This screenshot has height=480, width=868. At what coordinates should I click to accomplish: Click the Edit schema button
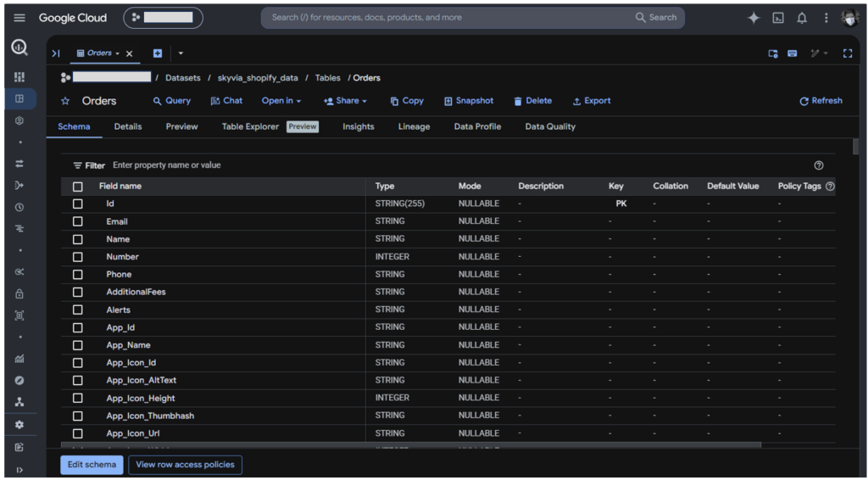[x=92, y=465]
